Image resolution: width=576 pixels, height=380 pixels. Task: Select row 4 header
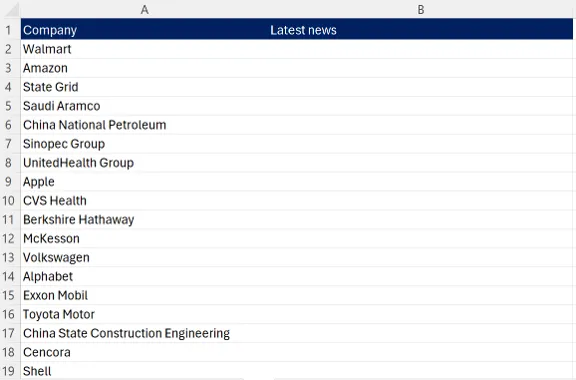coord(9,87)
